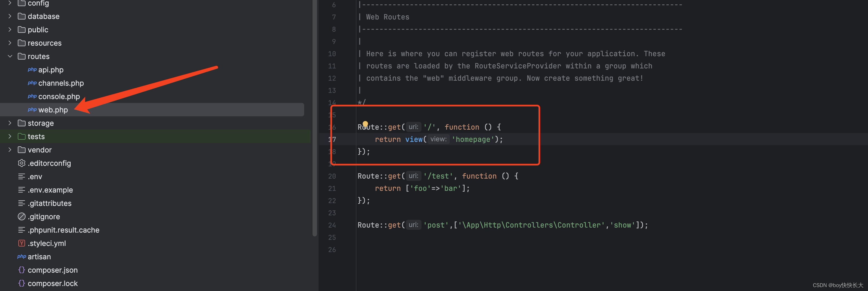
Task: Click the 'post' string on line 24
Action: (x=436, y=225)
